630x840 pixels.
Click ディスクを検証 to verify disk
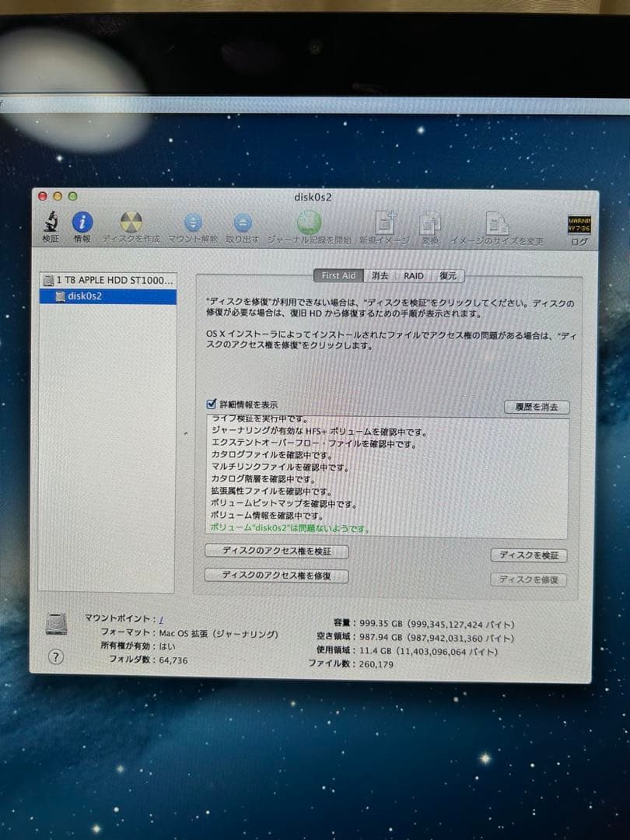point(528,555)
